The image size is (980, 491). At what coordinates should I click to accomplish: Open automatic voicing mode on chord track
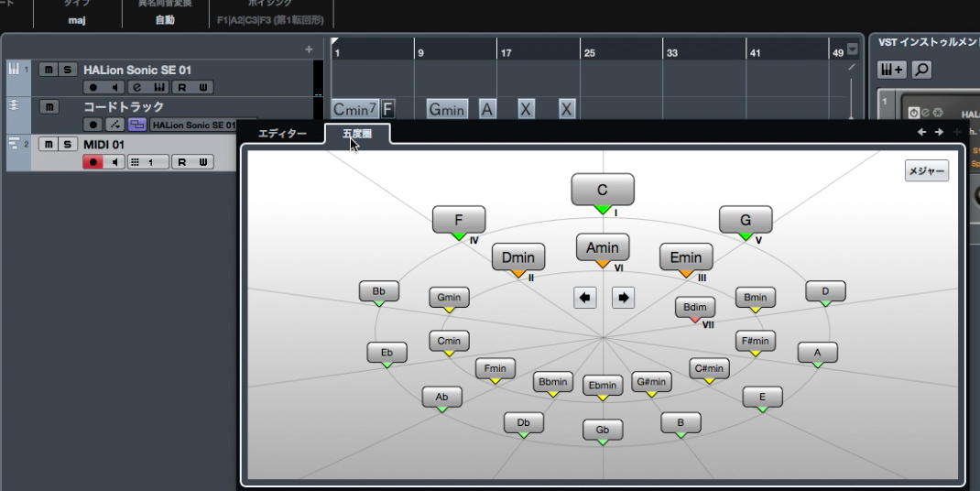(x=115, y=125)
